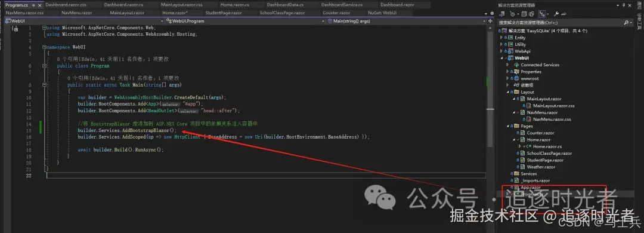Pin the Program.cs tab
The image size is (644, 233).
click(33, 5)
